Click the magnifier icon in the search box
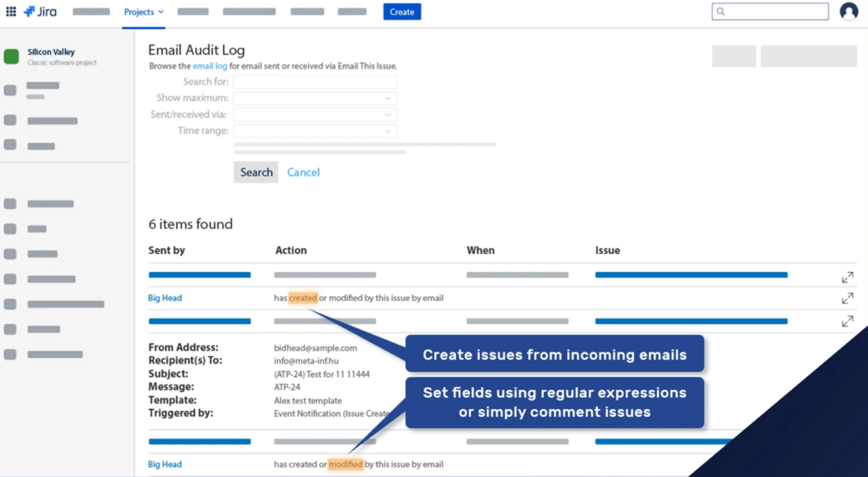This screenshot has width=868, height=477. click(x=719, y=11)
